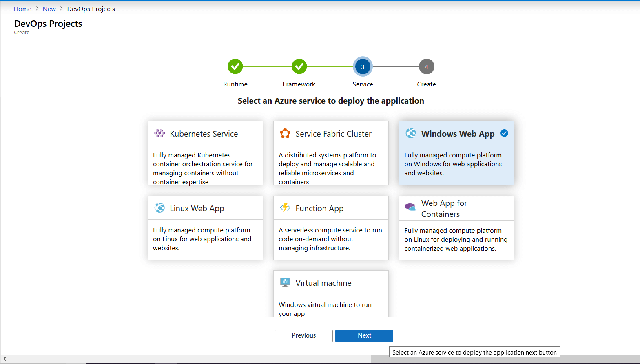Viewport: 640px width, 364px height.
Task: Click the Service step label
Action: pyautogui.click(x=363, y=84)
